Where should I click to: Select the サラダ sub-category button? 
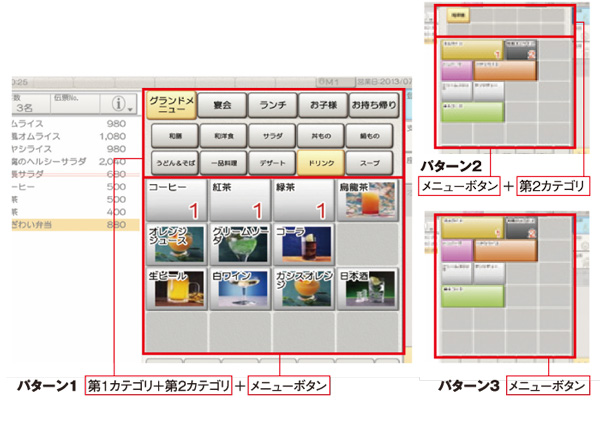coord(272,135)
